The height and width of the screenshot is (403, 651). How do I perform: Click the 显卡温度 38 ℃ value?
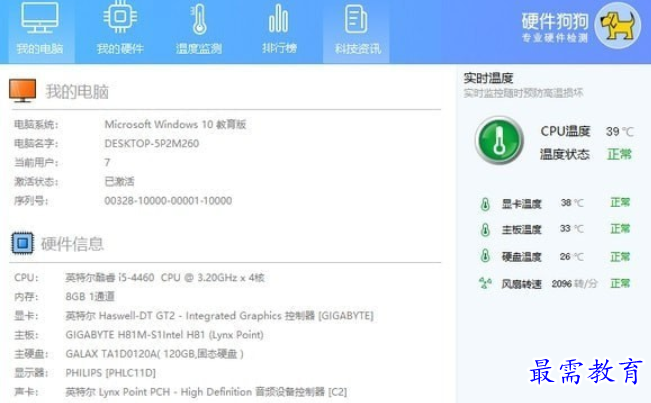[x=572, y=203]
